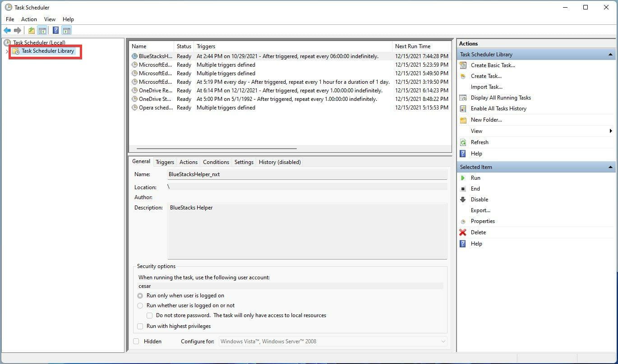Open the Action menu
The width and height of the screenshot is (618, 364).
click(x=29, y=19)
